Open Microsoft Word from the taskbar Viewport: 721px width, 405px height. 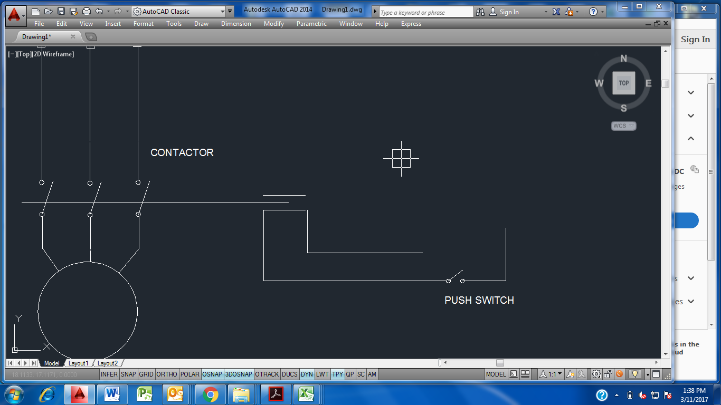click(111, 393)
